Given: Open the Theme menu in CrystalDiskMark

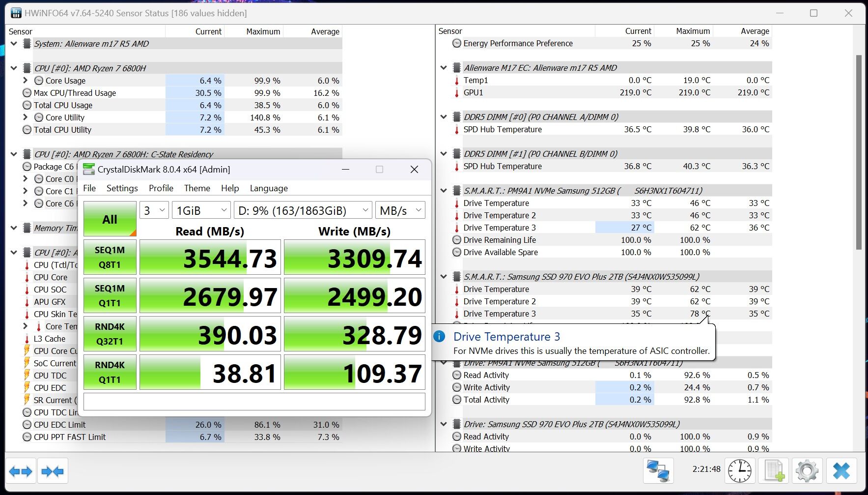Looking at the screenshot, I should click(197, 188).
